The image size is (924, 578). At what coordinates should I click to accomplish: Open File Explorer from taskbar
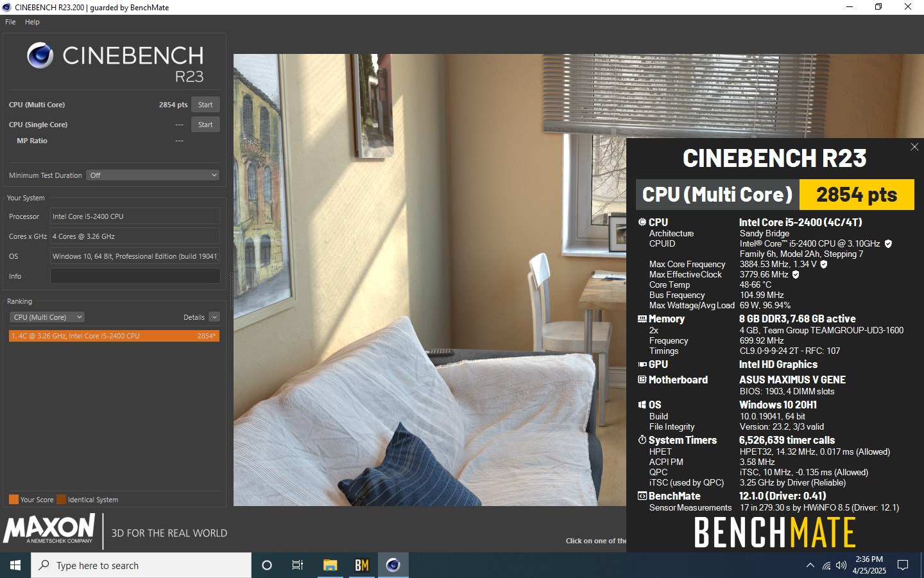pyautogui.click(x=330, y=565)
